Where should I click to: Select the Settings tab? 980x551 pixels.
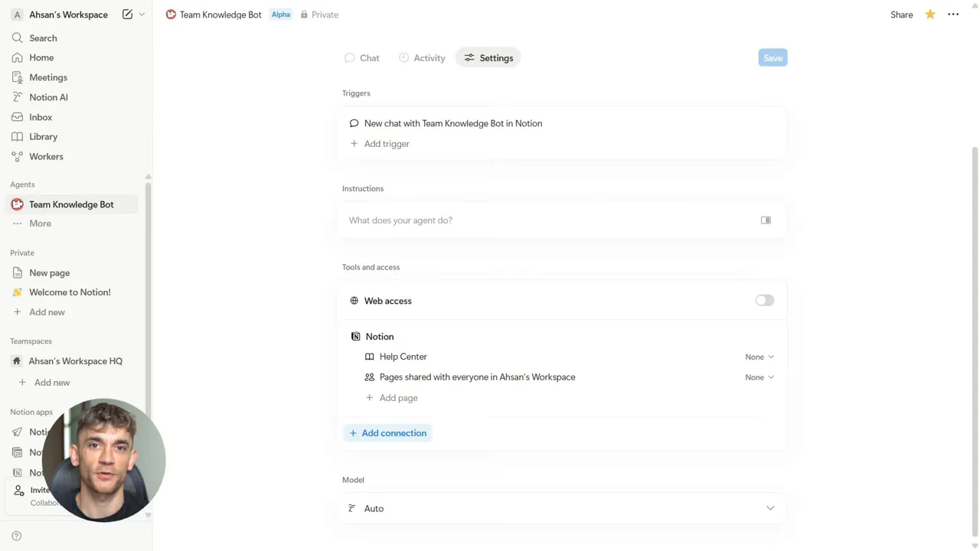click(x=488, y=58)
